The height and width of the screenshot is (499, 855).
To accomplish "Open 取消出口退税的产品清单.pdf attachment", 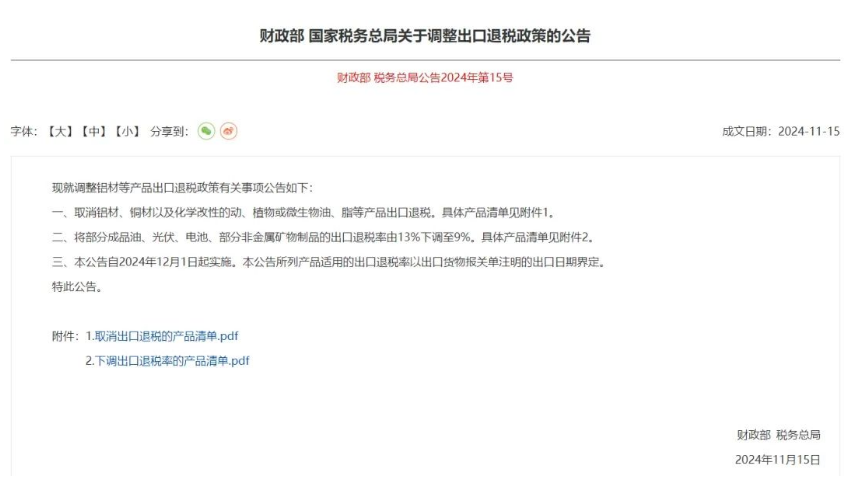I will pyautogui.click(x=166, y=336).
